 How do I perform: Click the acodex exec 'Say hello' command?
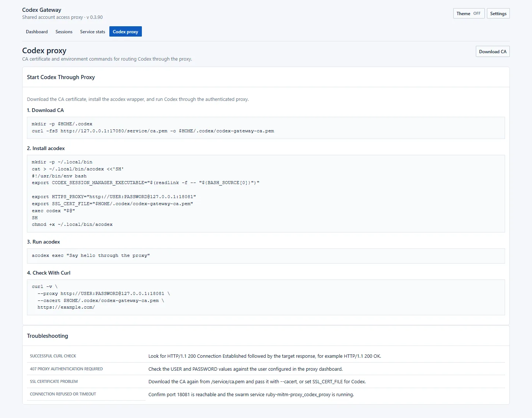91,255
